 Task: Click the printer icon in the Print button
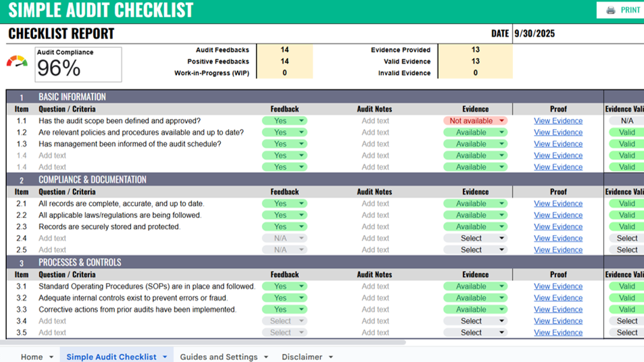coord(611,10)
